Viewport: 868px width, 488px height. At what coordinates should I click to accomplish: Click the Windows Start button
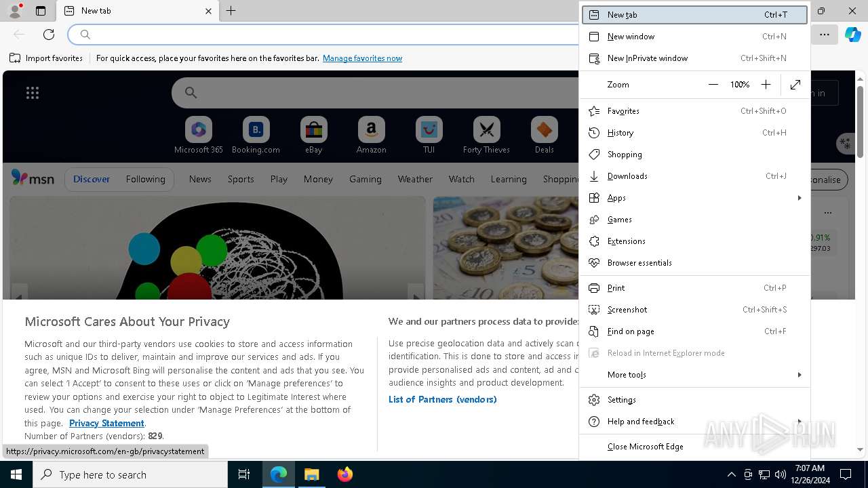click(x=16, y=474)
